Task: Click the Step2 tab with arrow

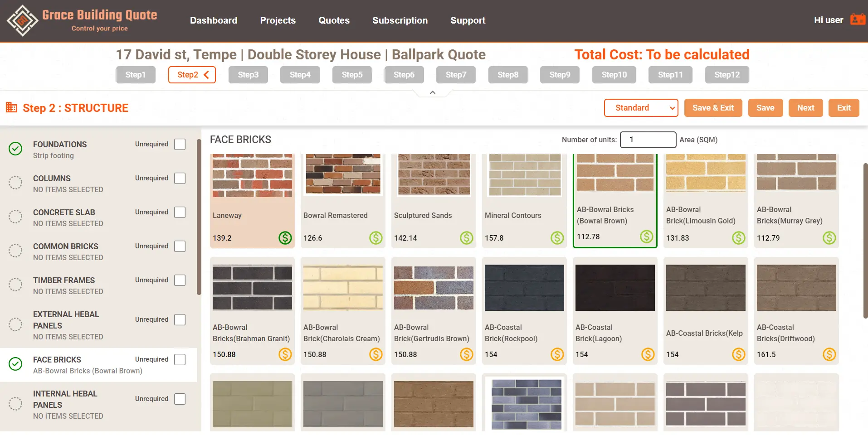Action: [192, 75]
